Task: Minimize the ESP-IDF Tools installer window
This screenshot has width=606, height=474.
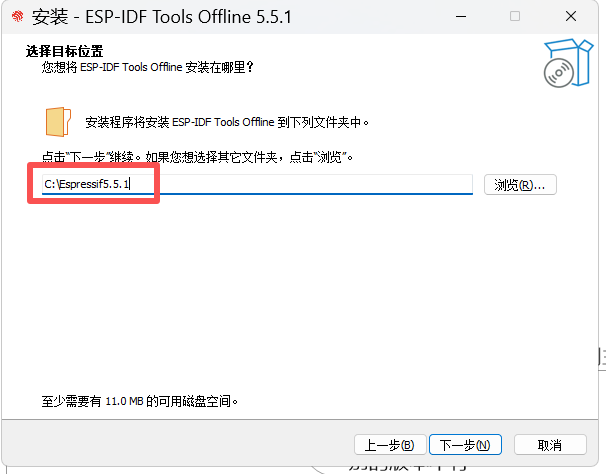Action: tap(461, 16)
